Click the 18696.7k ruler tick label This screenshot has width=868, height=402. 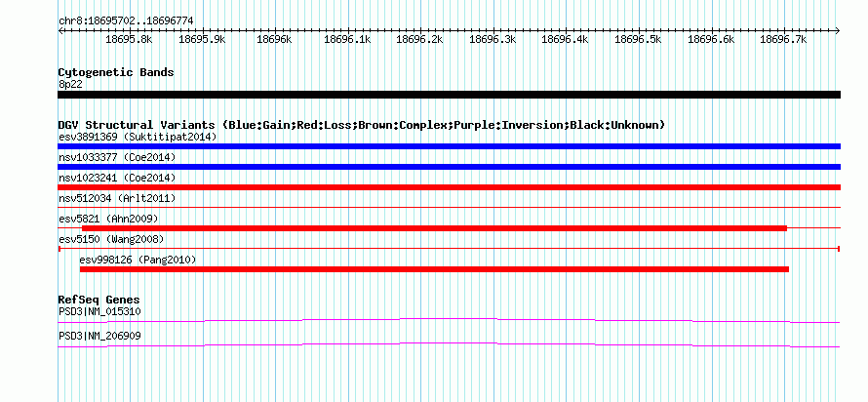783,39
